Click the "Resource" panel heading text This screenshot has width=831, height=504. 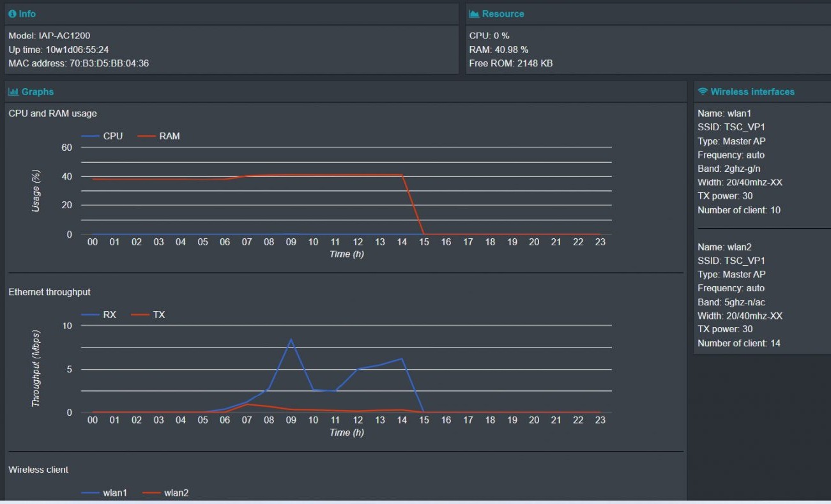point(503,14)
